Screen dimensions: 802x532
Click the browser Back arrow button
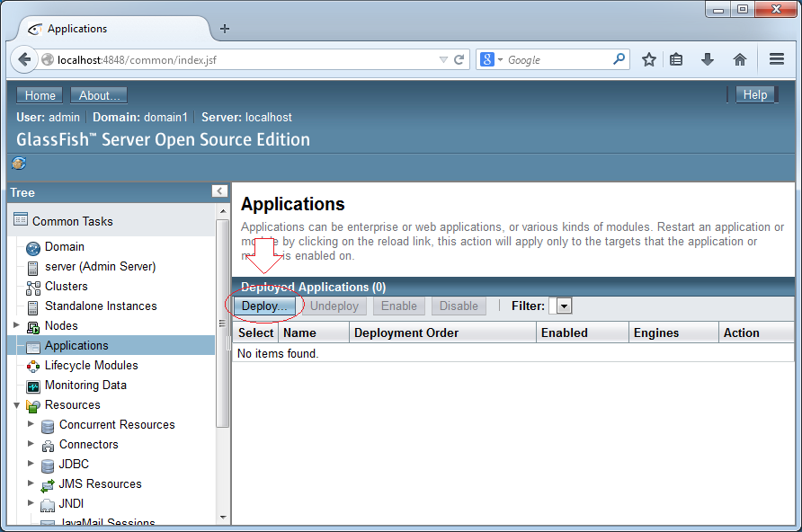24,60
